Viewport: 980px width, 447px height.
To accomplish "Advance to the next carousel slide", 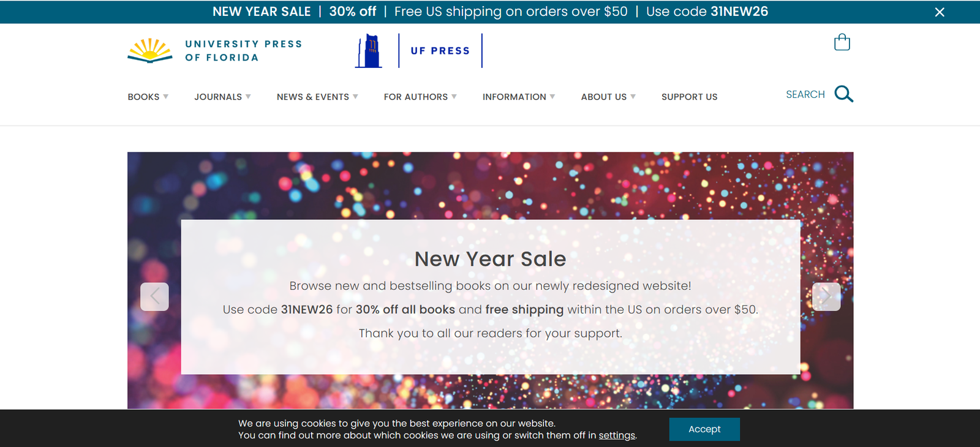I will click(x=826, y=296).
